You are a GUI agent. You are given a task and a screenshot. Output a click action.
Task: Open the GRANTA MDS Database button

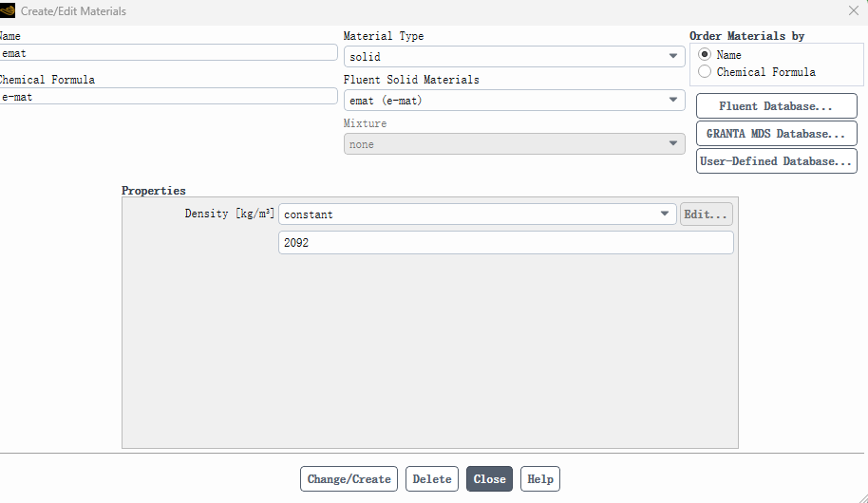coord(777,134)
